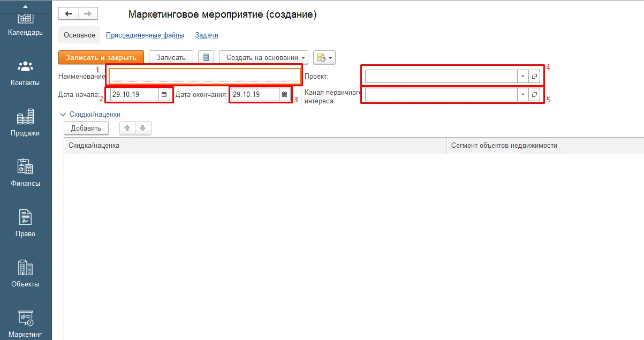644x340 pixels.
Task: Click the forward navigation arrow
Action: pos(88,14)
